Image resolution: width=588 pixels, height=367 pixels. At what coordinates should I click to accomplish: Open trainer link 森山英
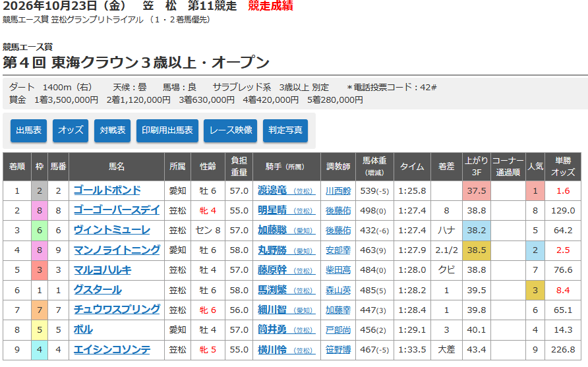click(338, 290)
